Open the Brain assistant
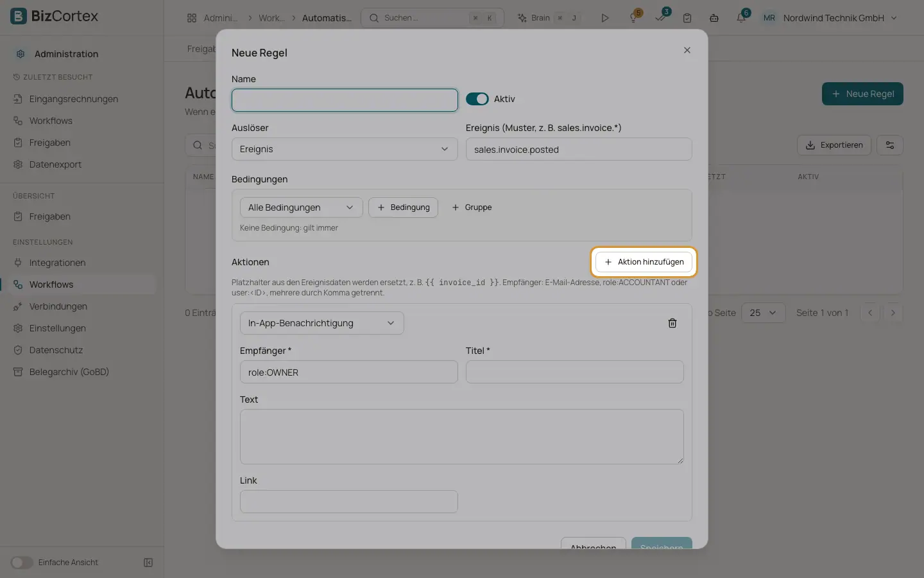The height and width of the screenshot is (578, 924). [548, 18]
